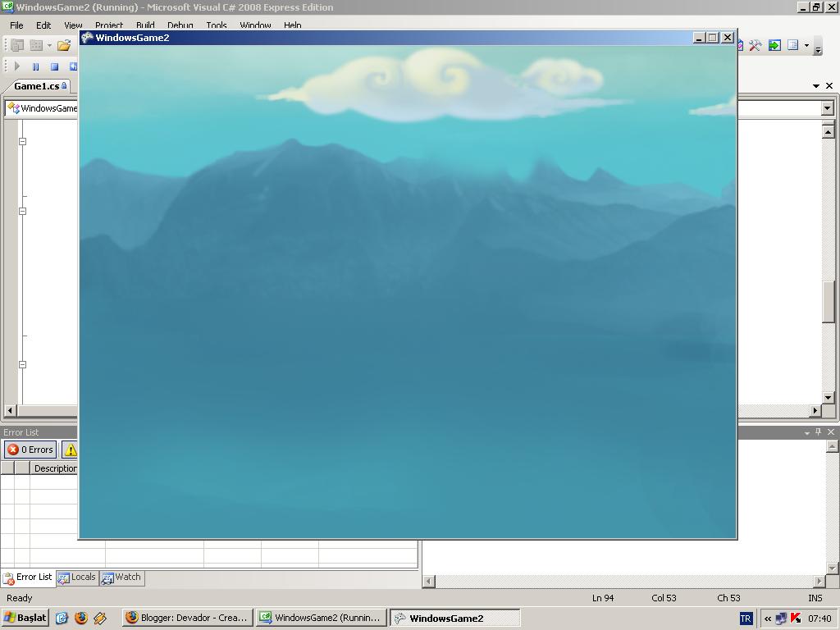This screenshot has width=840, height=630.
Task: Switch to Blogger Devador Firefox taskbar button
Action: tap(186, 618)
